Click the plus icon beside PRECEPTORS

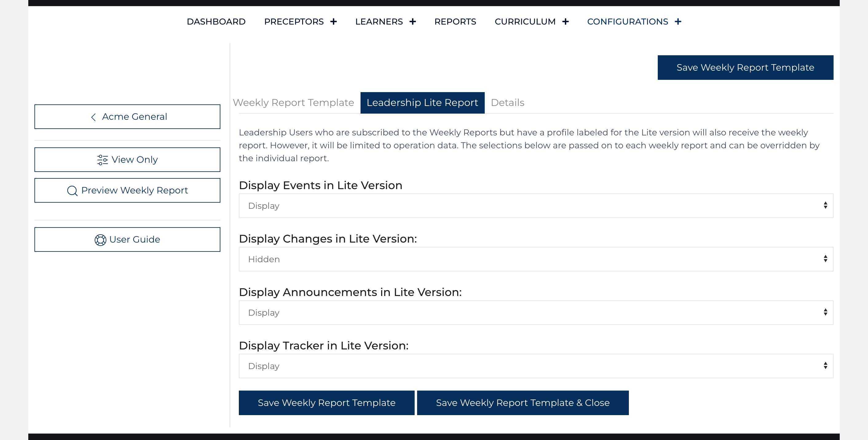(333, 21)
